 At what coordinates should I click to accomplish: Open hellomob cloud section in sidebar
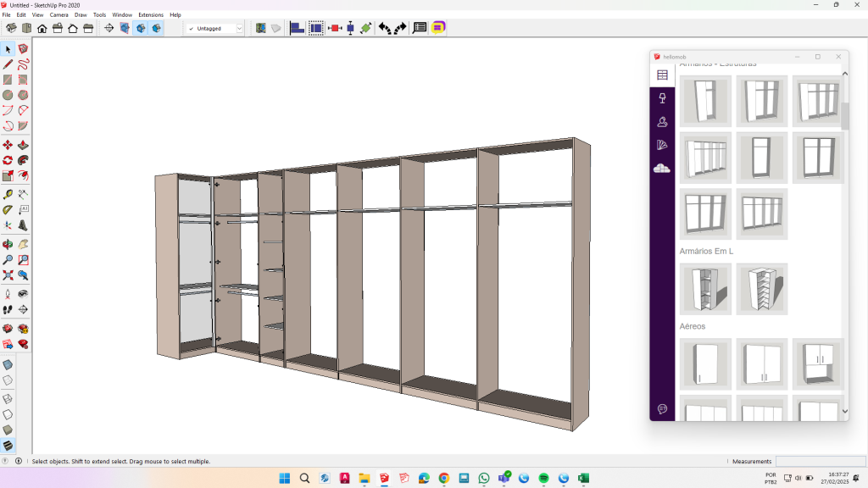662,169
